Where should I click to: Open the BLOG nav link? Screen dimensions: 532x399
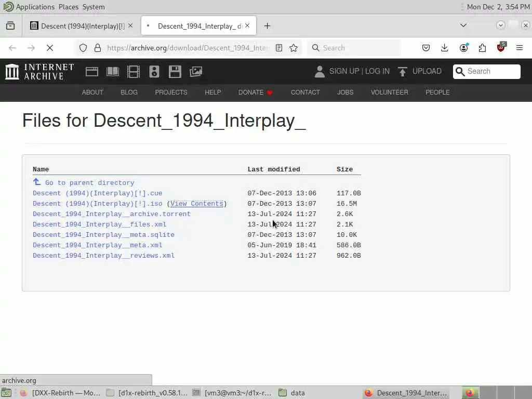[x=129, y=92]
